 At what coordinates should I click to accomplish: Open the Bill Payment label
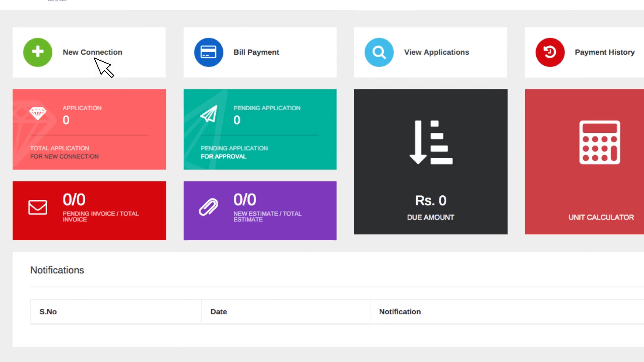[x=256, y=52]
